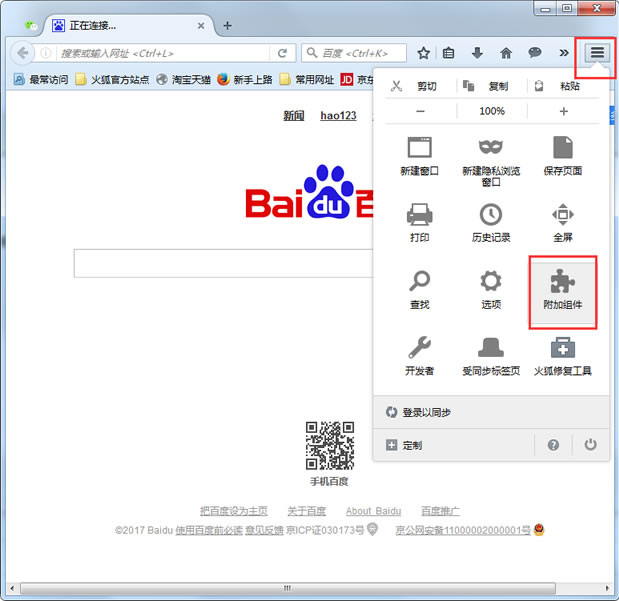The width and height of the screenshot is (619, 601).
Task: Click the bookmark star icon
Action: point(424,53)
